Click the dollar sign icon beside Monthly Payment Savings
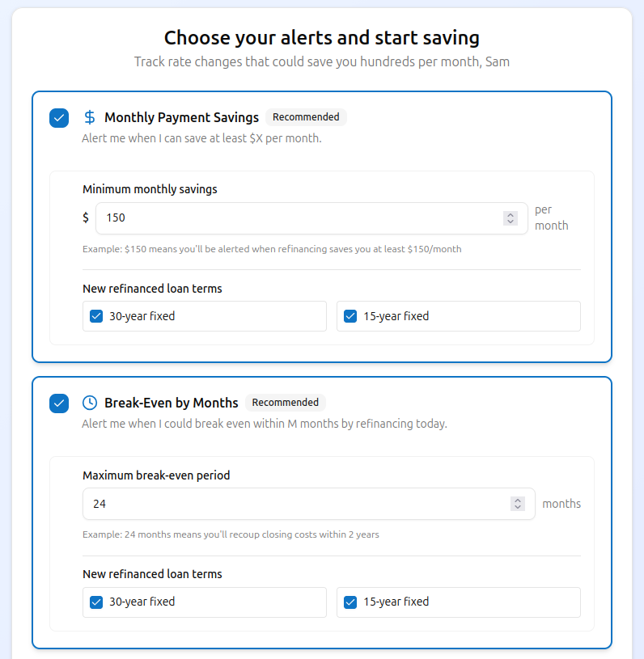 [x=89, y=117]
